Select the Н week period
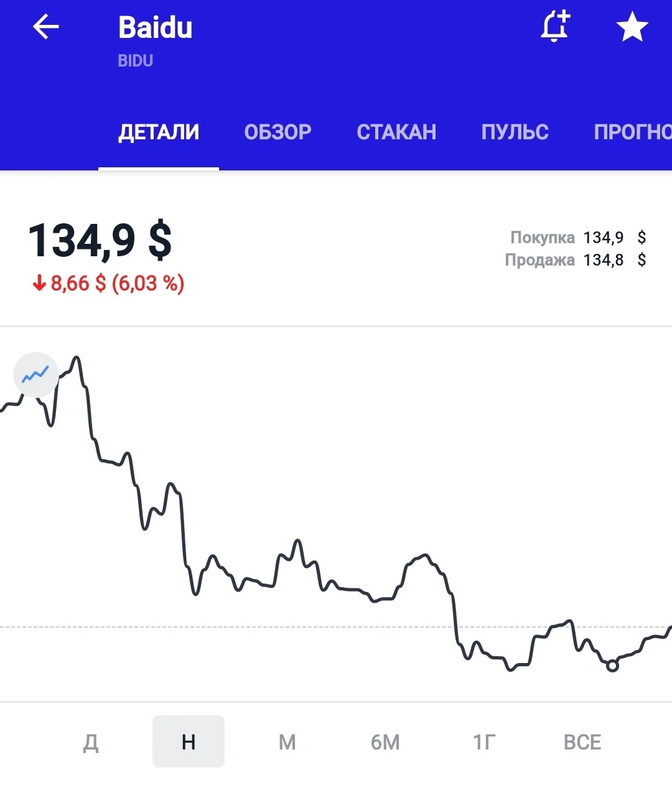The image size is (672, 798). (189, 741)
